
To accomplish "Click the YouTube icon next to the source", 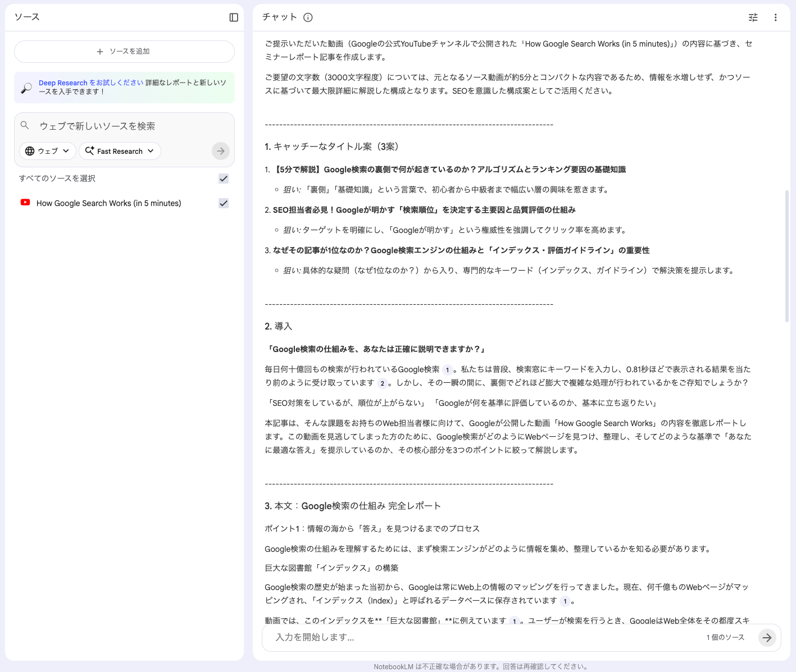I will [x=25, y=203].
